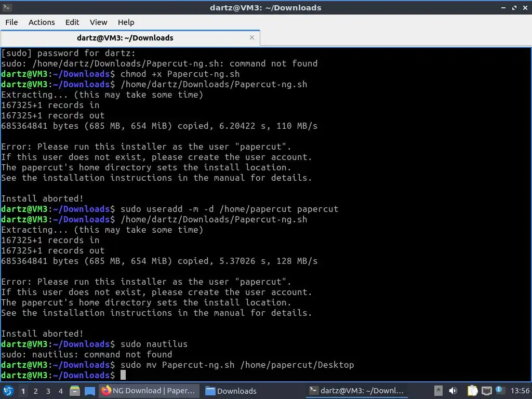Open the Actions menu
Screen dimensions: 532x399
[42, 22]
